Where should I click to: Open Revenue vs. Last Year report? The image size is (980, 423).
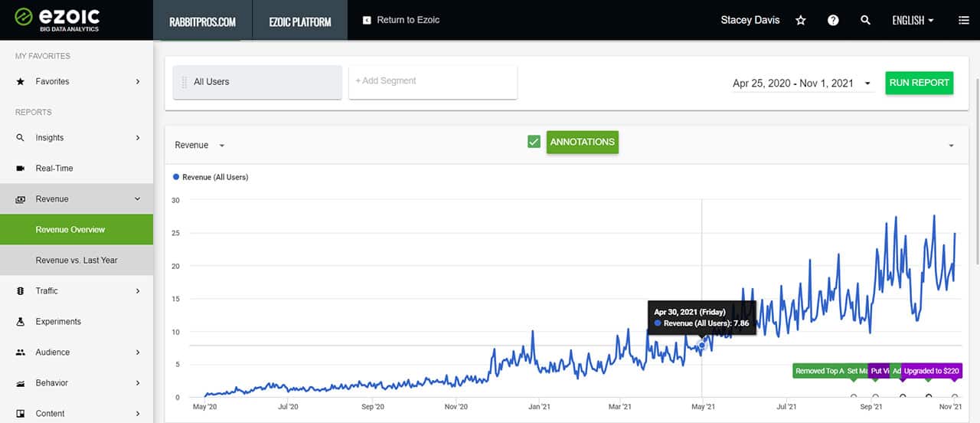[x=77, y=261]
